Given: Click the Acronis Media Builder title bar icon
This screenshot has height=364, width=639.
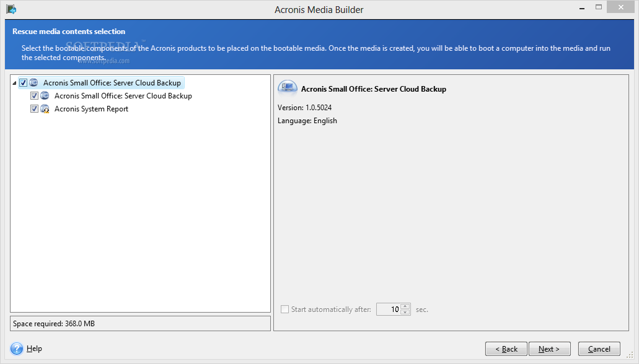Looking at the screenshot, I should click(x=11, y=9).
